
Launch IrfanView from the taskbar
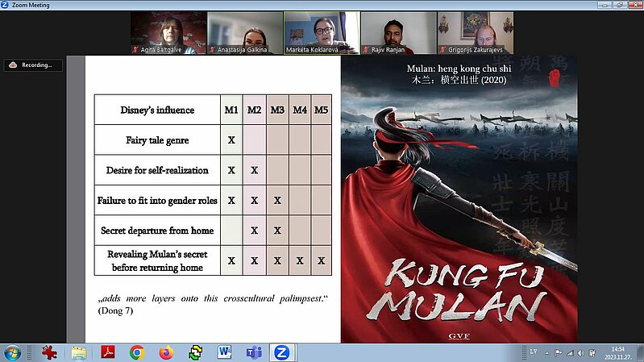click(49, 352)
